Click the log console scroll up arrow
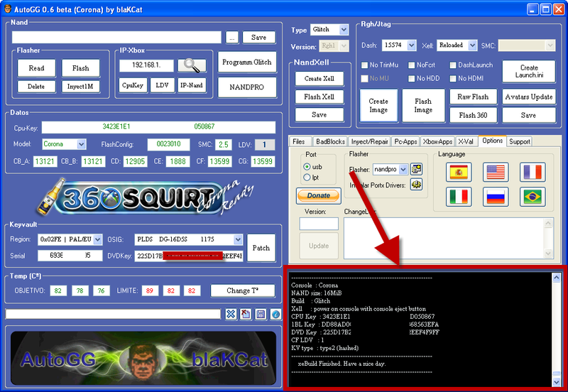This screenshot has width=568, height=392. (557, 278)
